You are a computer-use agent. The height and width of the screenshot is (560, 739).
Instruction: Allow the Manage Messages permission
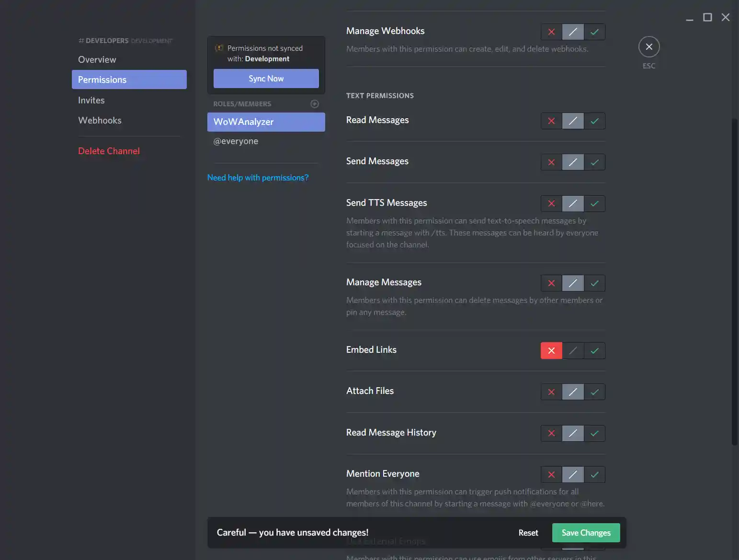point(594,283)
